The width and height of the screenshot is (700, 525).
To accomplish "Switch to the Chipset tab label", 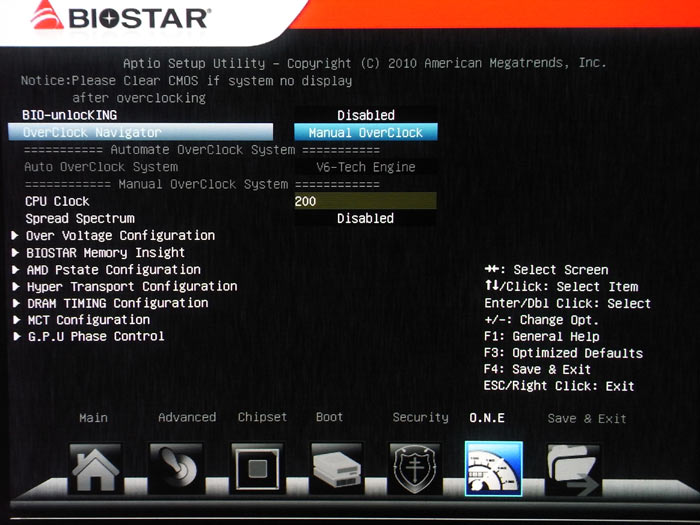I will point(262,417).
